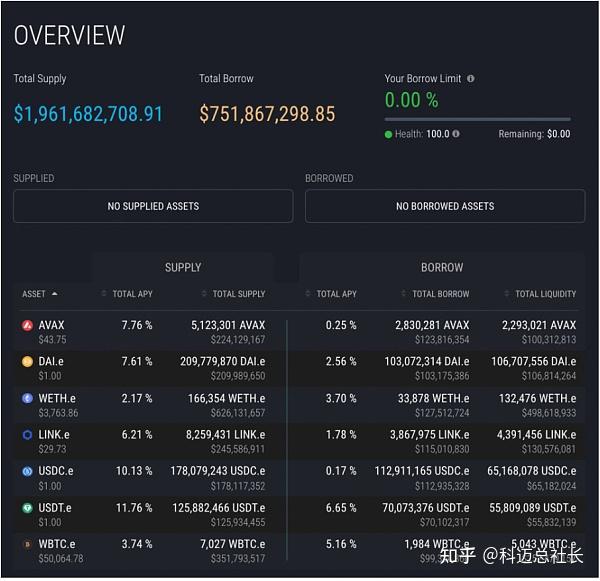Click total supply 8,259,431 LINK.e
Screen dimensions: 600x581
[226, 435]
